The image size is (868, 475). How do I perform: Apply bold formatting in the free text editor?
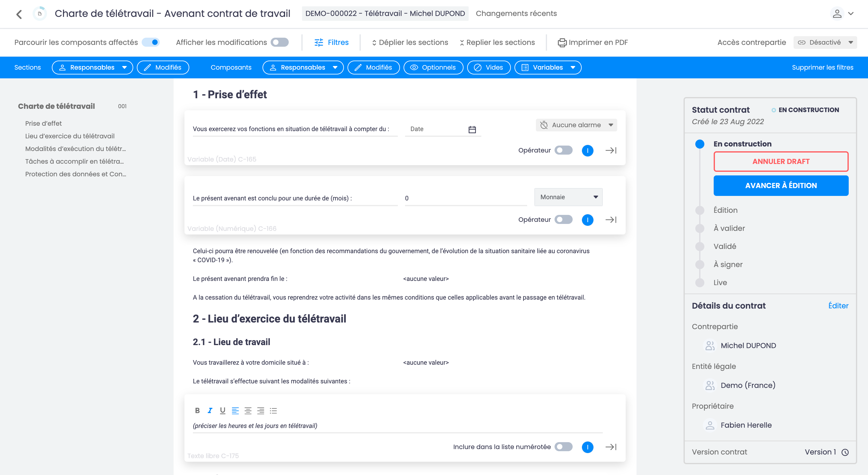coord(197,410)
